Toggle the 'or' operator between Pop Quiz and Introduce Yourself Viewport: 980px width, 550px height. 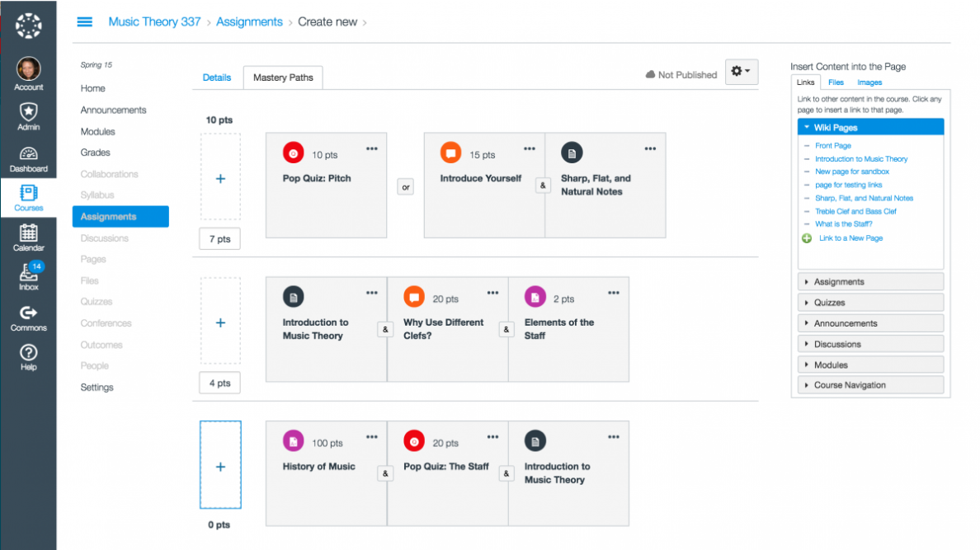pos(405,186)
